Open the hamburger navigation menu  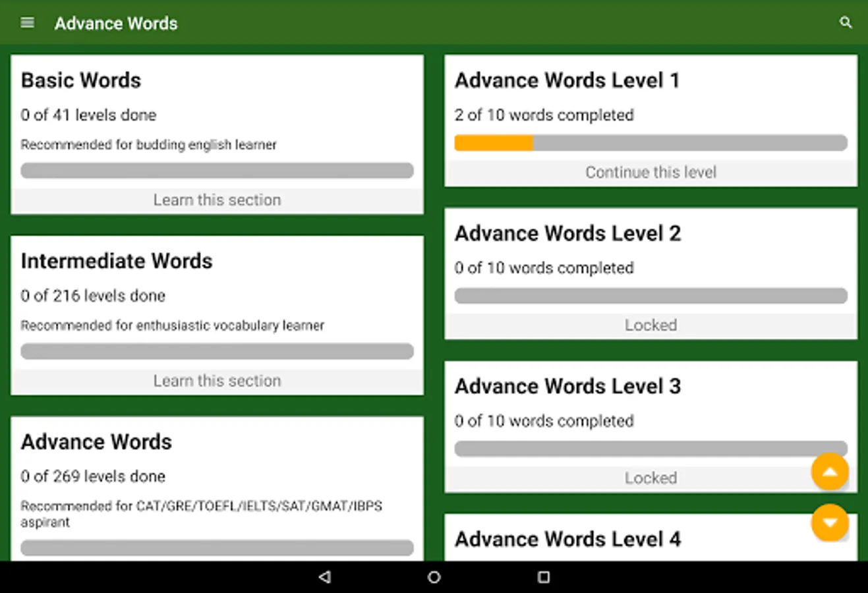tap(27, 23)
